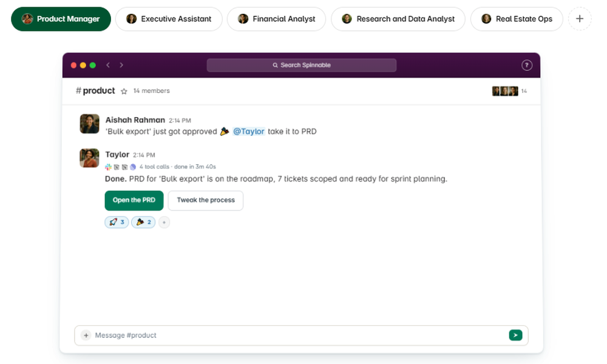Viewport: 607px width, 364px height.
Task: Expand the 4 tool calls details
Action: [x=177, y=167]
